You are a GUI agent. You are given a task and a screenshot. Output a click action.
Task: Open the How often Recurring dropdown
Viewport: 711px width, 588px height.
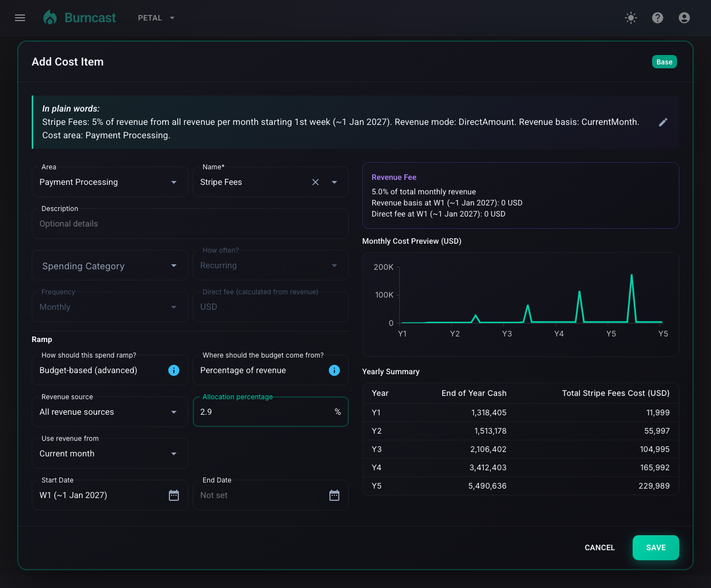[271, 265]
